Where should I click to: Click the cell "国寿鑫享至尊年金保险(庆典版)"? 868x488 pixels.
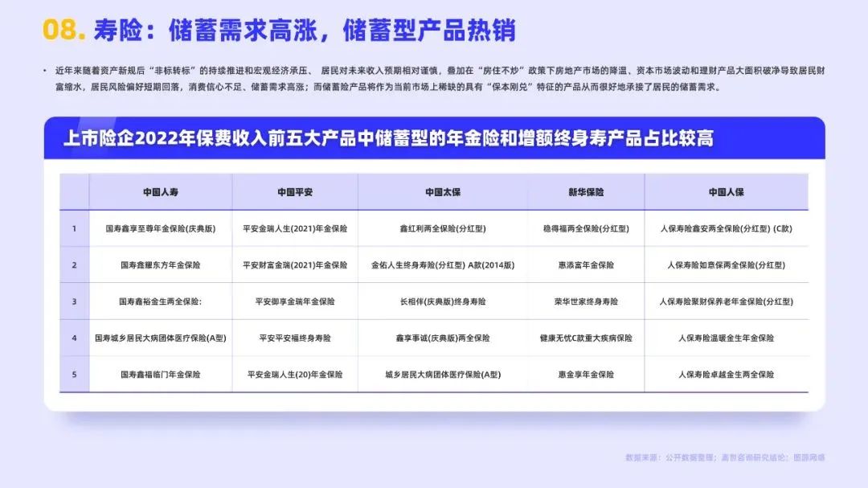161,228
